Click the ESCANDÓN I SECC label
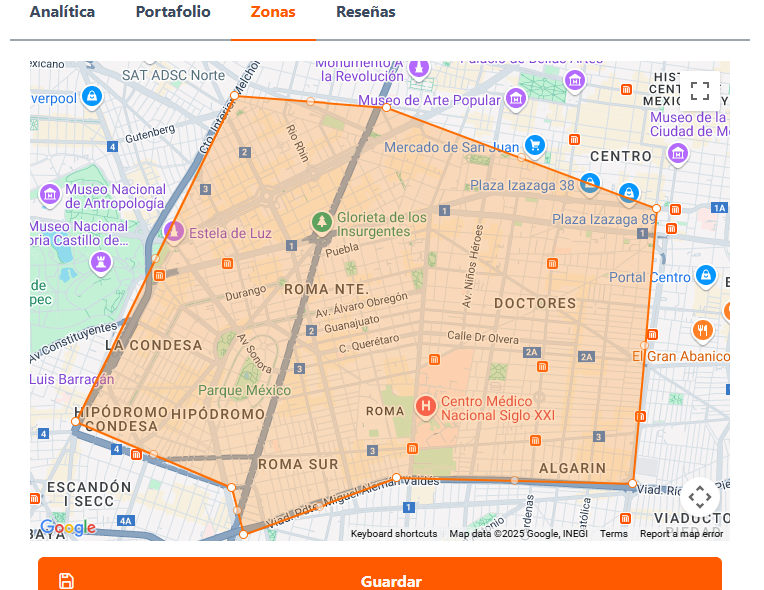This screenshot has height=590, width=764. 89,494
